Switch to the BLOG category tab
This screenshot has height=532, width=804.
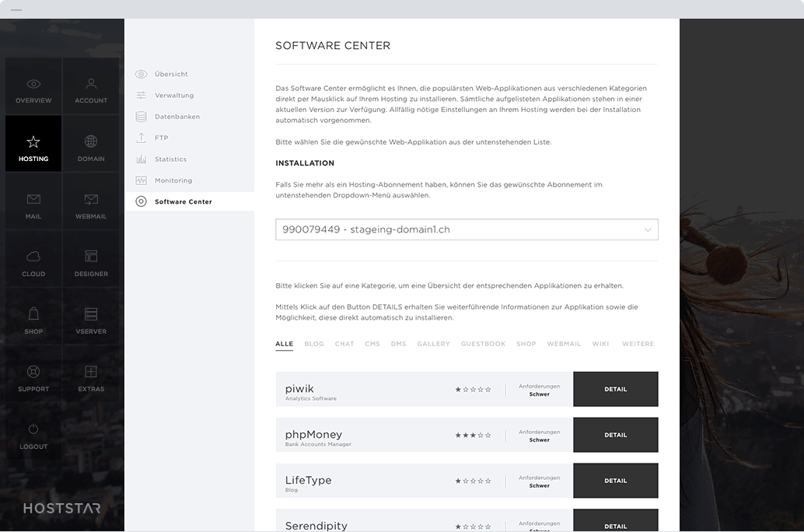(x=314, y=344)
